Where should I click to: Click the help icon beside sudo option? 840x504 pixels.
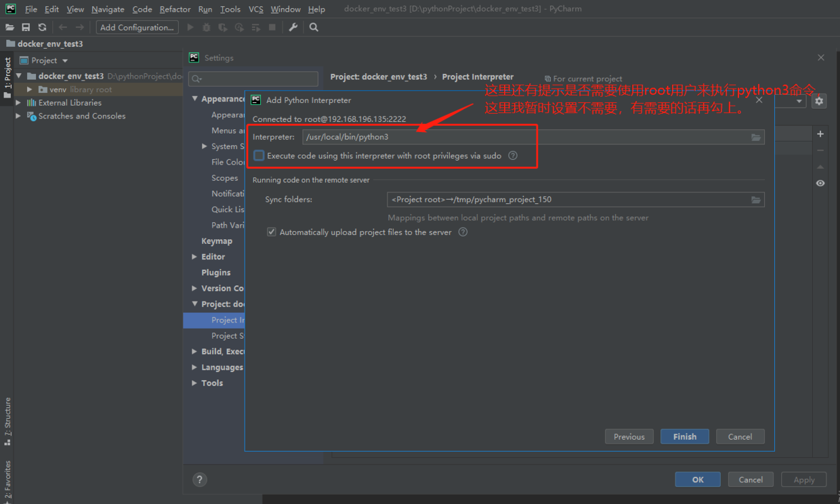click(x=513, y=156)
